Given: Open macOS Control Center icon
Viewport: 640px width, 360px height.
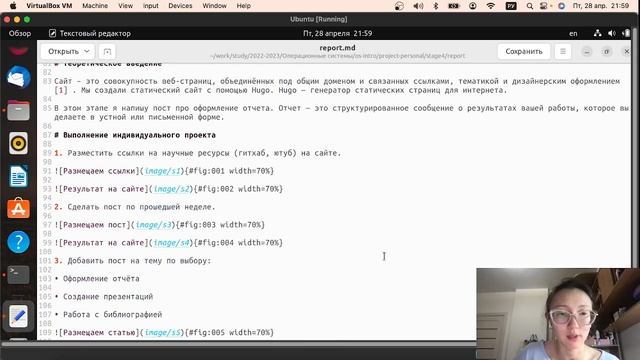Looking at the screenshot, I should click(544, 6).
